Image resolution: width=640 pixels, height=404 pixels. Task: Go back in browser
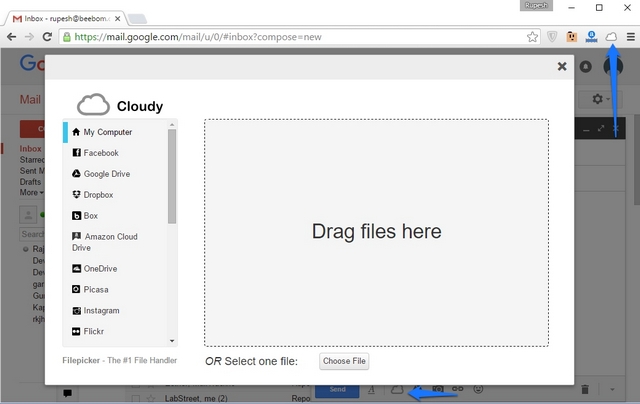[11, 37]
